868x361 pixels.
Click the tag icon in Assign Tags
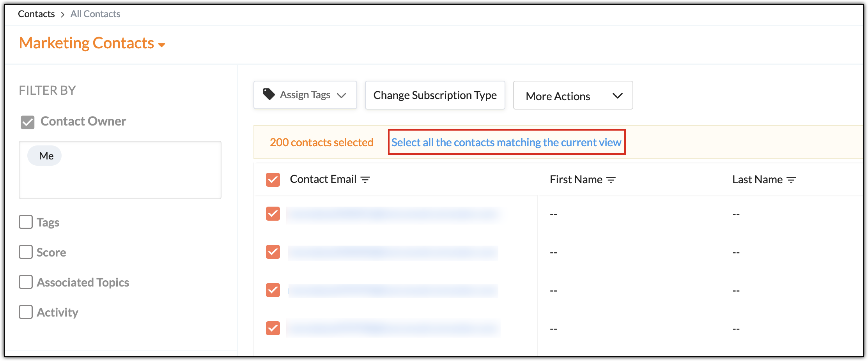[x=269, y=94]
